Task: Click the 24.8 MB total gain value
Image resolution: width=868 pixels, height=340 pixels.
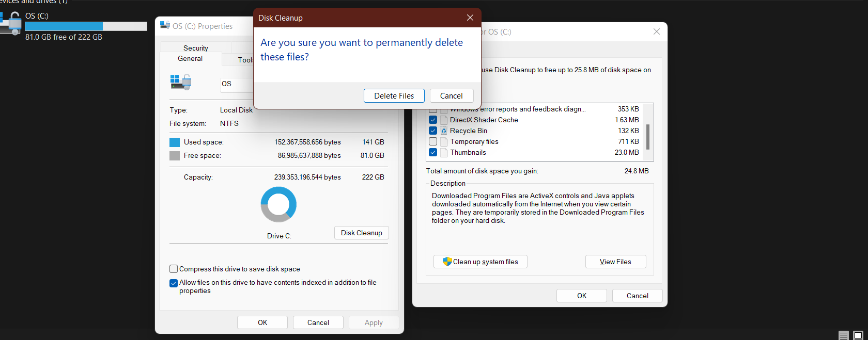Action: point(637,171)
